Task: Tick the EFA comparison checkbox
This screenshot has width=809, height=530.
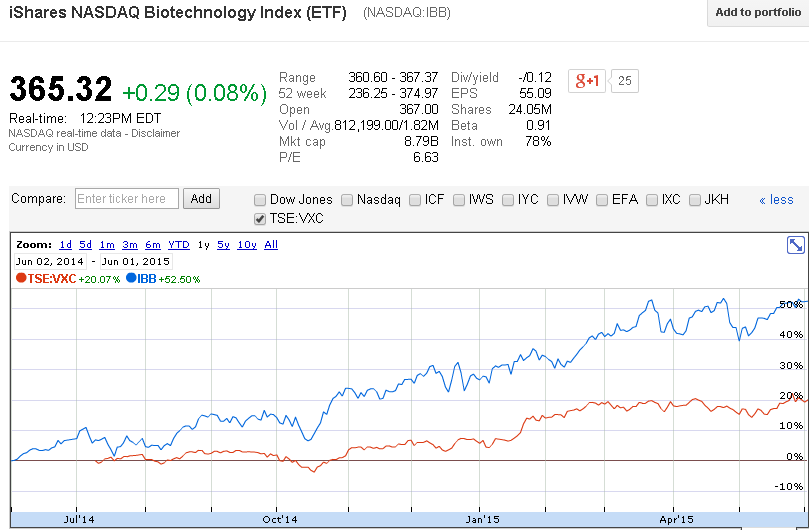Action: pyautogui.click(x=603, y=200)
